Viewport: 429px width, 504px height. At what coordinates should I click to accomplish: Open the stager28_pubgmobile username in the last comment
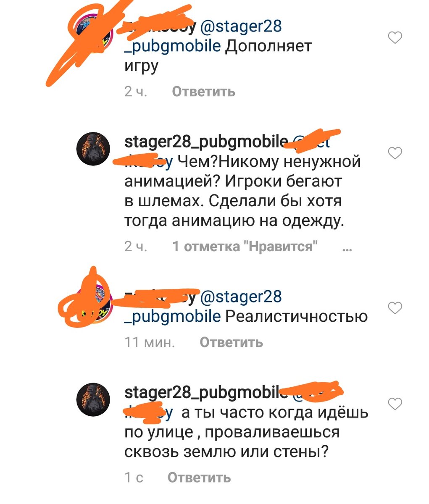206,393
